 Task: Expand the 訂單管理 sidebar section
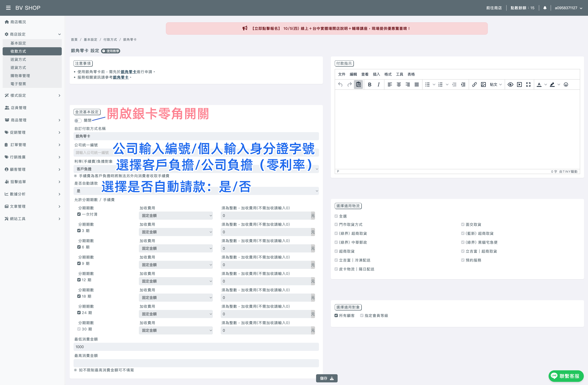(32, 145)
